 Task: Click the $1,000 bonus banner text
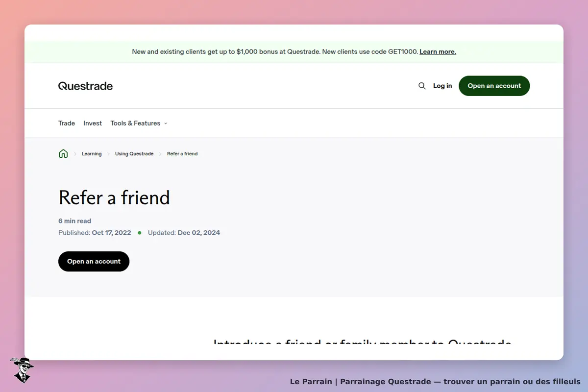pyautogui.click(x=275, y=51)
